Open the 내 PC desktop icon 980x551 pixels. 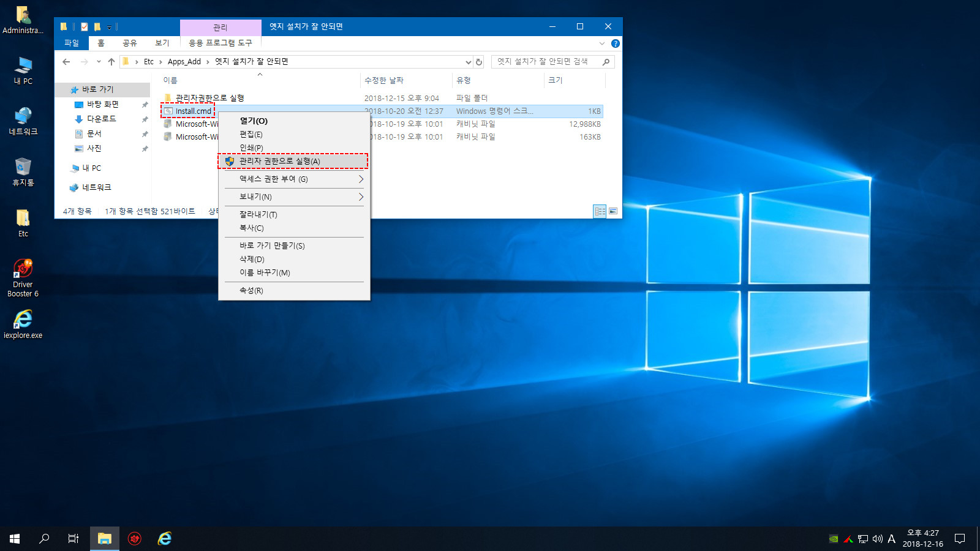23,70
